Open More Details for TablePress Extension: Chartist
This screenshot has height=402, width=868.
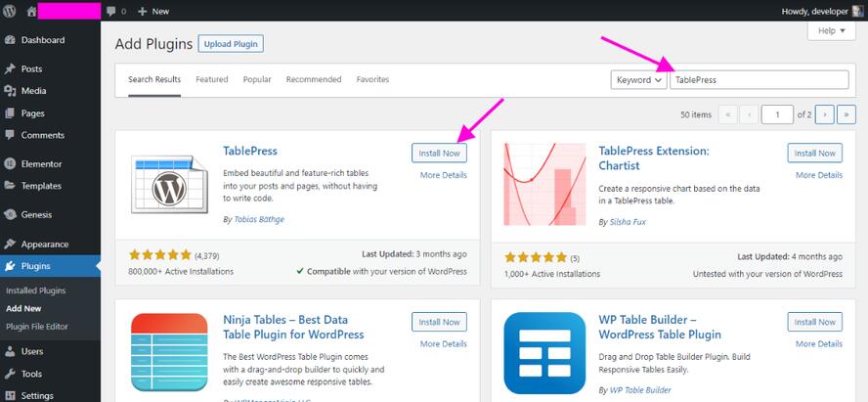coord(818,175)
